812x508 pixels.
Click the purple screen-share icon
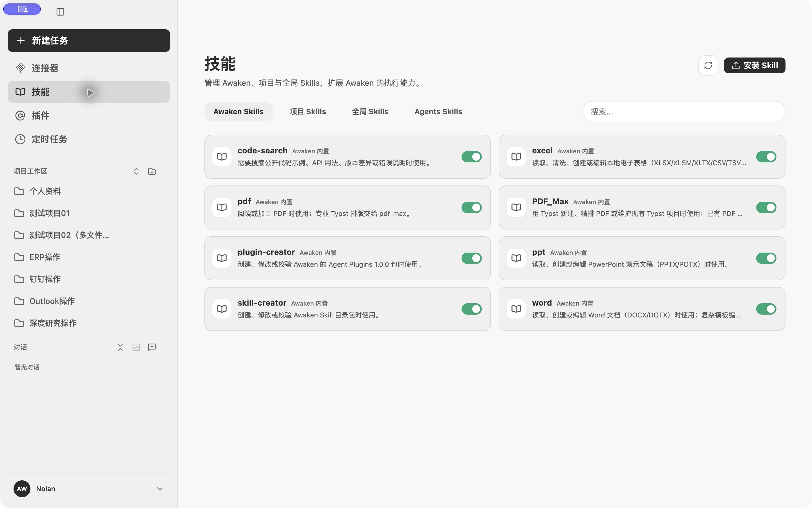coord(22,9)
